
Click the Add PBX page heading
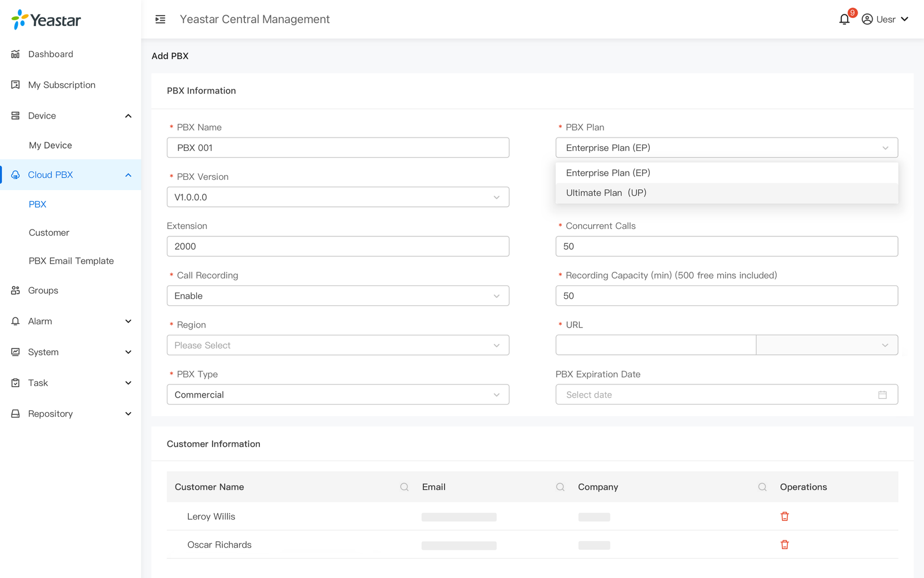(170, 56)
